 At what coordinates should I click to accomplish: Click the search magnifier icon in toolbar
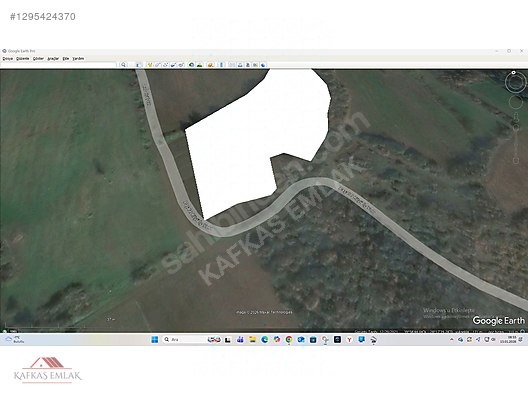124,65
